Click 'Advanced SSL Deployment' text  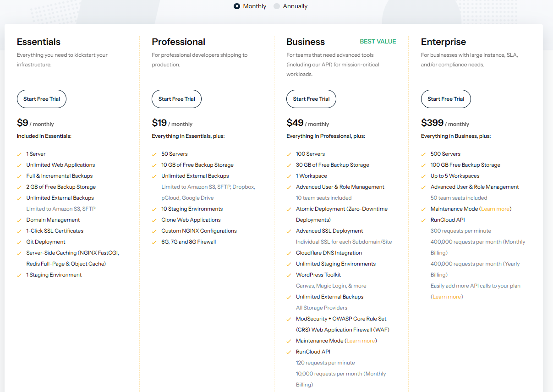[329, 231]
